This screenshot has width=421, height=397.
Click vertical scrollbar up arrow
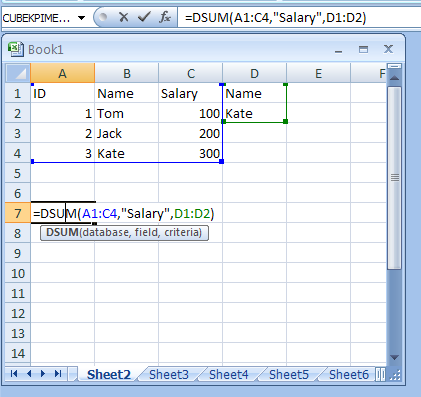[395, 78]
